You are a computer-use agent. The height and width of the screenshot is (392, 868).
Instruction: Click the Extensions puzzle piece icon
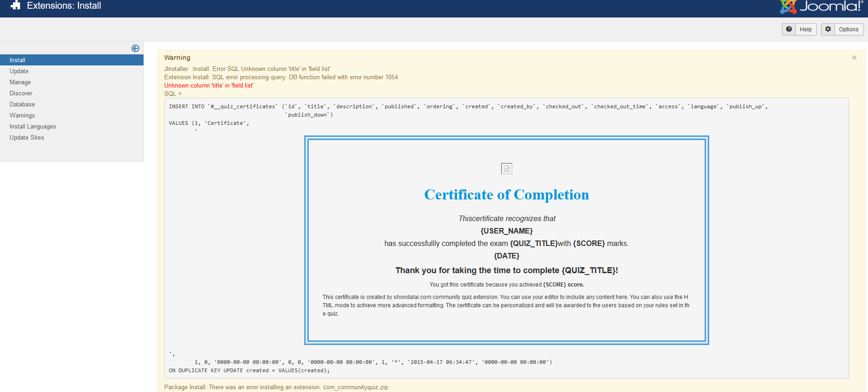click(16, 6)
